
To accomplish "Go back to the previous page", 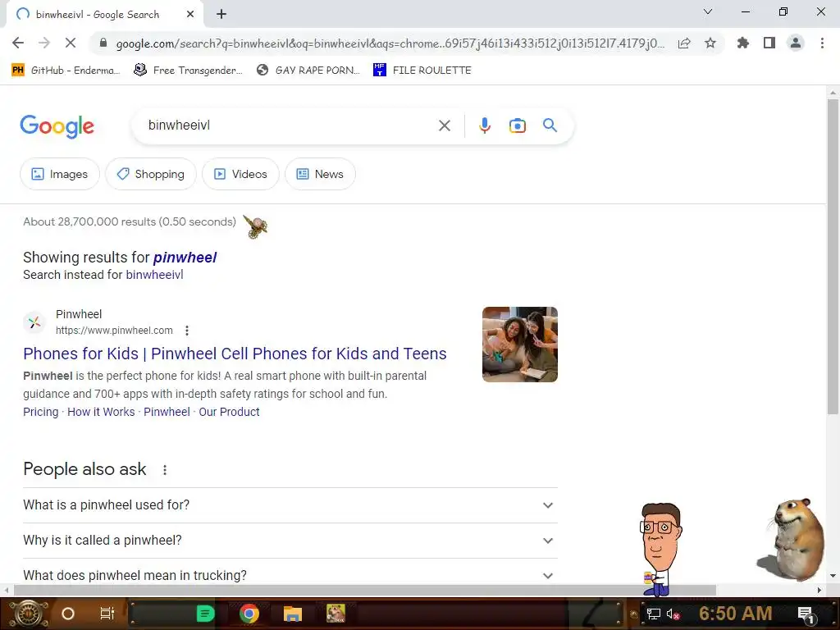I will (x=18, y=43).
